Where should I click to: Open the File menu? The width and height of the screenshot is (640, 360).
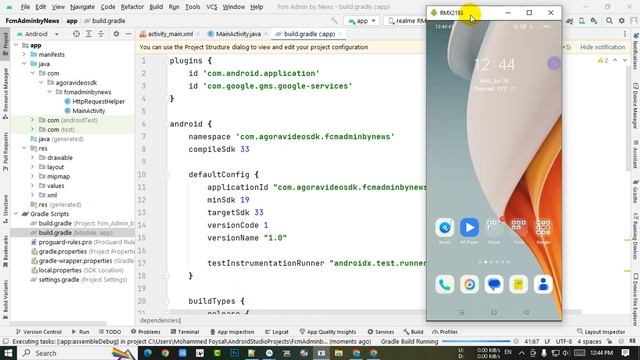point(25,7)
